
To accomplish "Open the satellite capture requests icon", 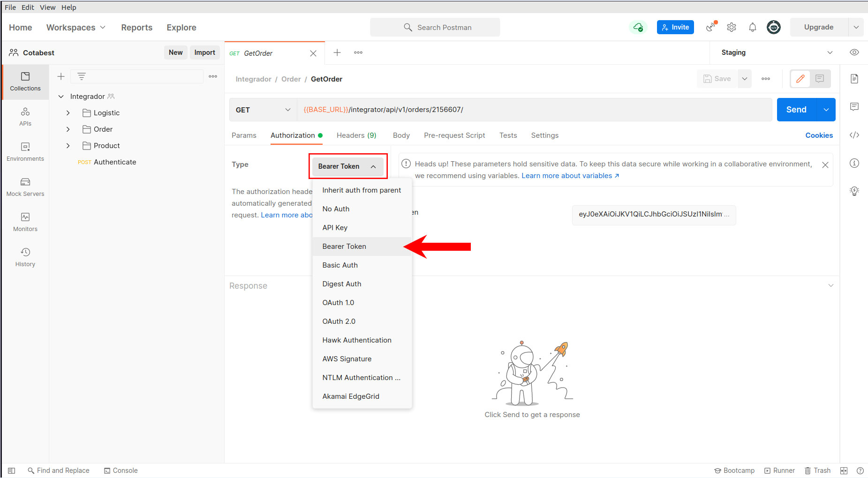I will point(711,27).
